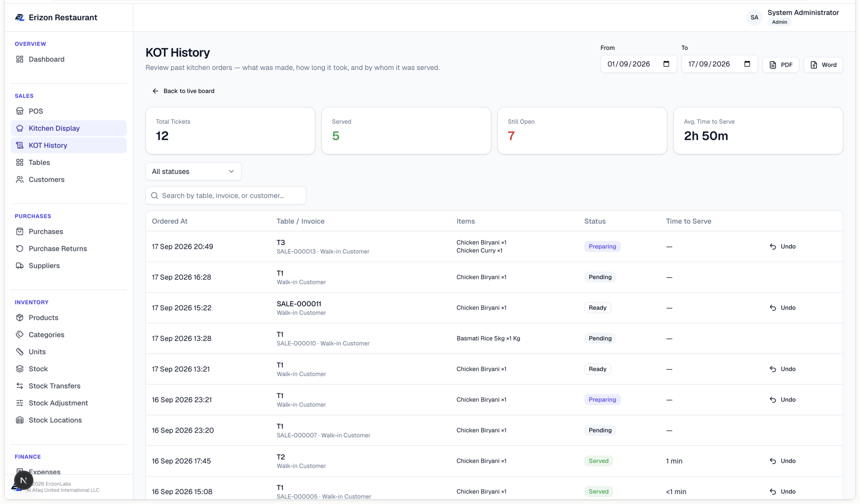Screen dimensions: 860x504
Task: Click the Stock layers icon
Action: point(20,369)
